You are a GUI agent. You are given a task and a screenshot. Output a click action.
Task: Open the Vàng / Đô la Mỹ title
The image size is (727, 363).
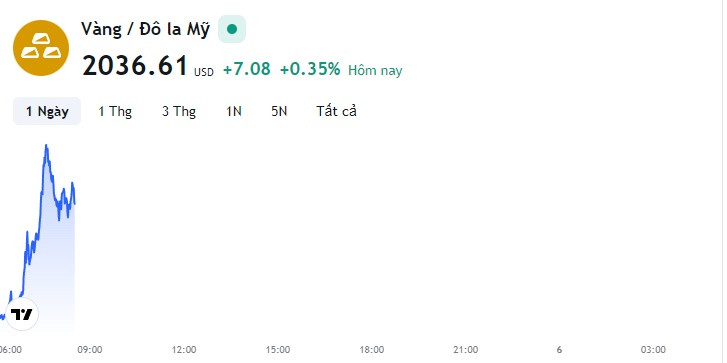point(145,29)
